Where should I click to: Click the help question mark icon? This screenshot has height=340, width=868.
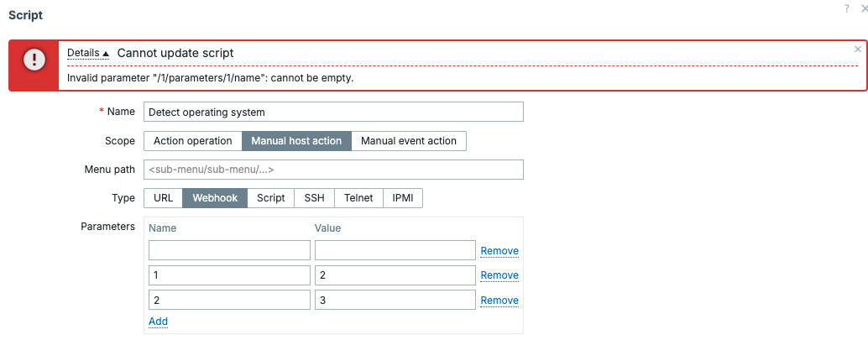847,7
